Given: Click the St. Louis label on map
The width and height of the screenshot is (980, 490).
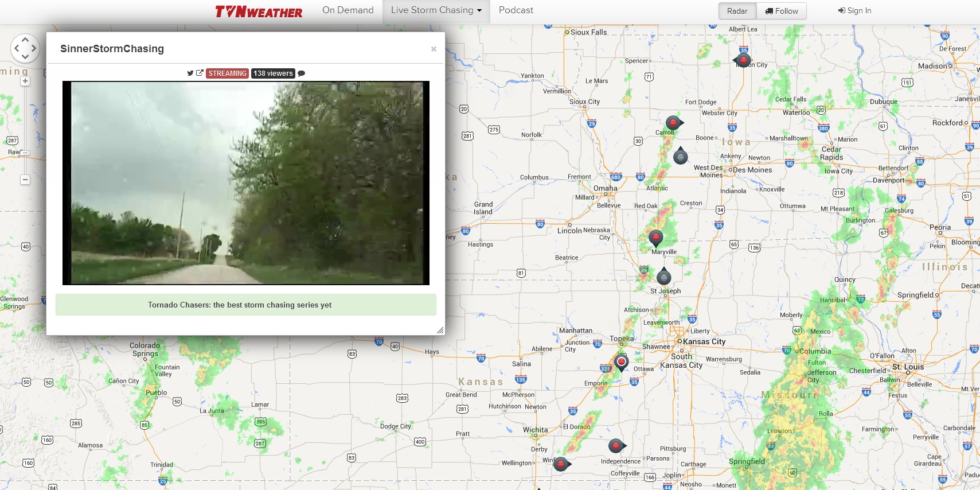Looking at the screenshot, I should coord(908,367).
